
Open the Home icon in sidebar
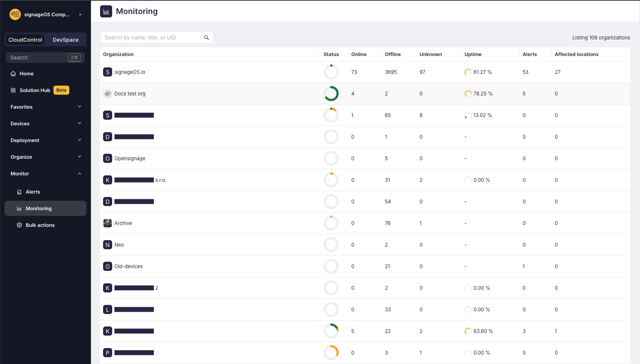[x=13, y=73]
